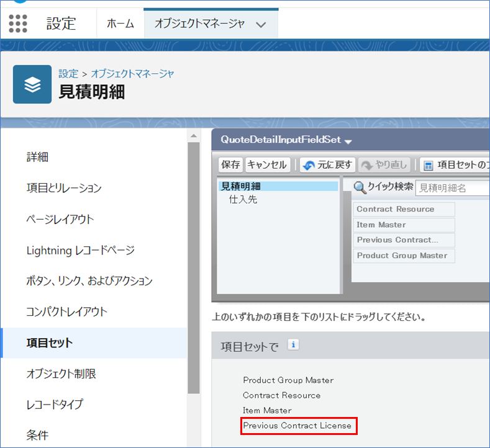Open ページレイアウト in the sidebar
The height and width of the screenshot is (448, 490).
click(60, 219)
